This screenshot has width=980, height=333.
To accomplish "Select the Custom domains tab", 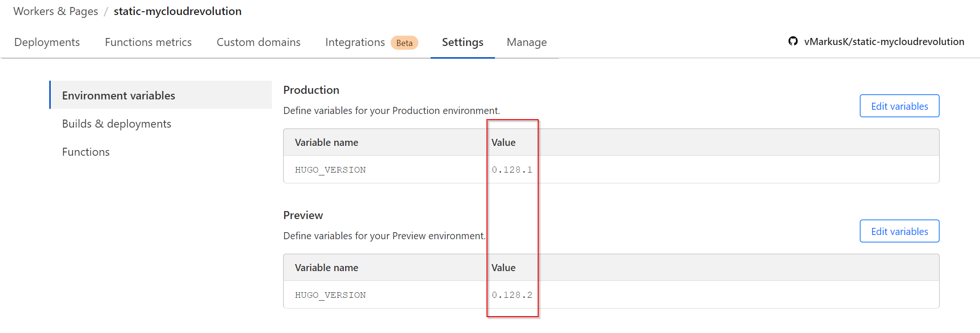I will (258, 42).
